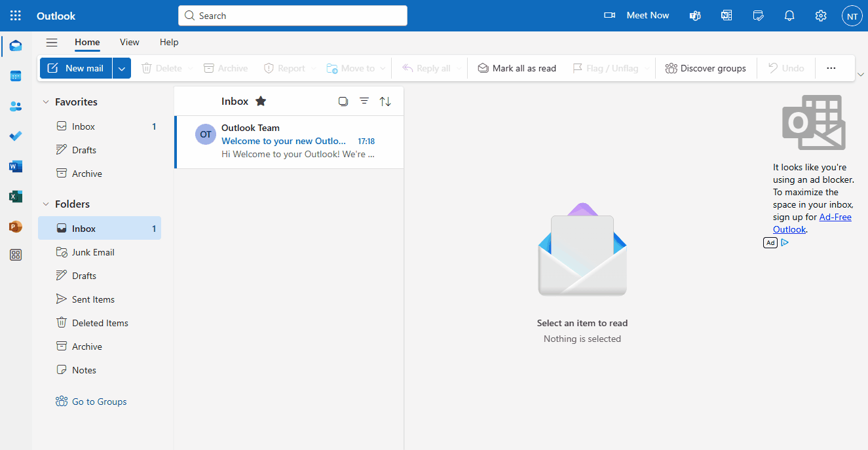Viewport: 868px width, 450px height.
Task: Click the New mail button
Action: tap(76, 68)
